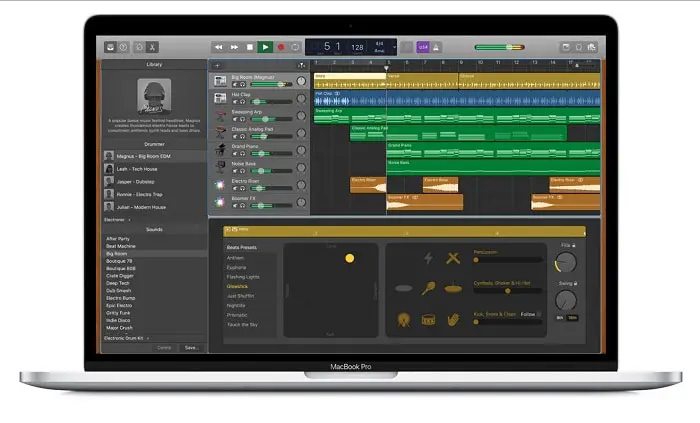Select drummer Magnus - Big Room EDM
700x423 pixels.
[154, 156]
